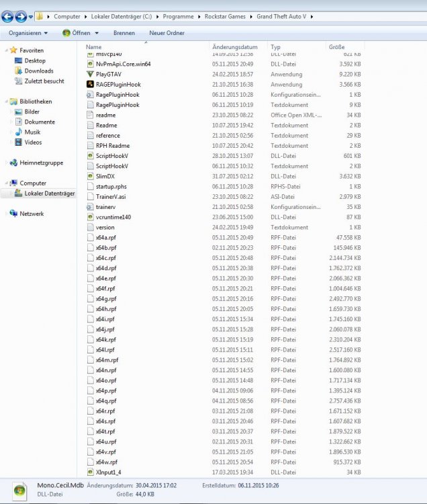Select the x64a.rpf file icon

point(91,237)
